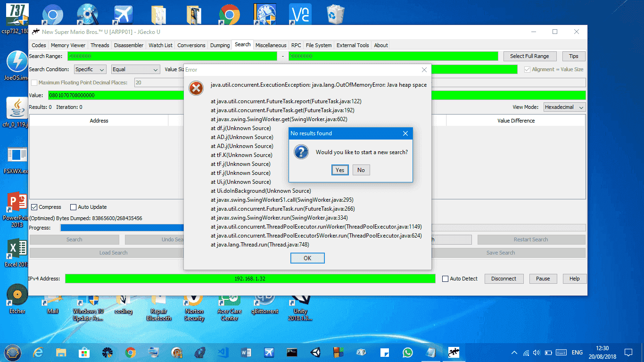Close the Error dialog with X
Screen dimensions: 644x362
pyautogui.click(x=424, y=70)
